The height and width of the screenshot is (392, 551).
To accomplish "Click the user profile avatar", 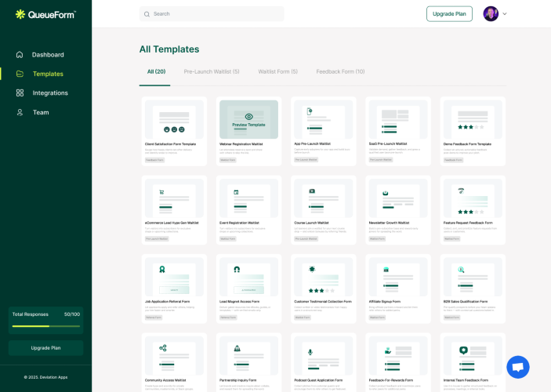I will tap(491, 13).
